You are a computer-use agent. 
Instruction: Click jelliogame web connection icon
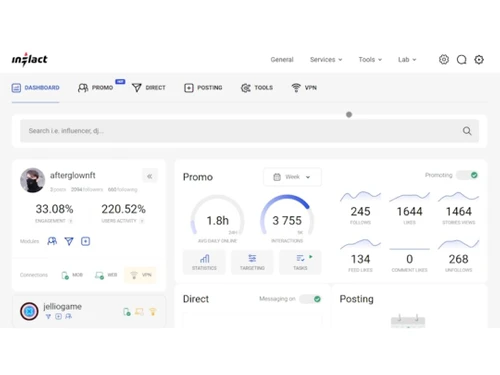(139, 312)
